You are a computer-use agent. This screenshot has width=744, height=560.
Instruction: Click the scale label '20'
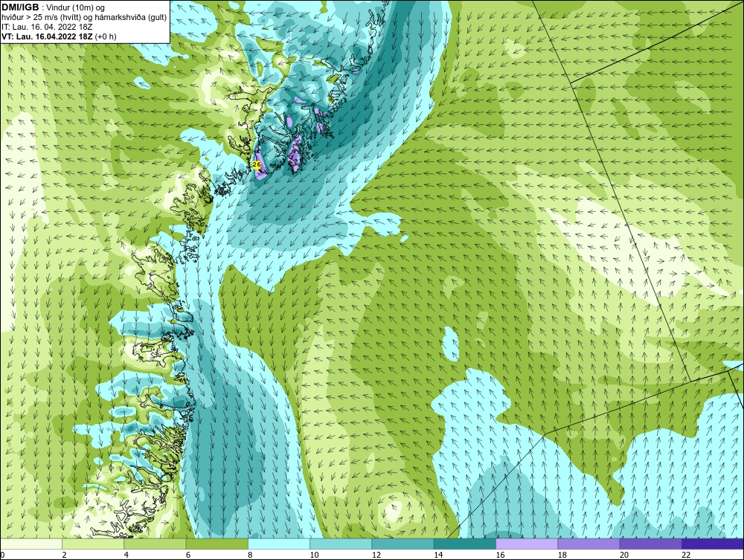pyautogui.click(x=624, y=556)
